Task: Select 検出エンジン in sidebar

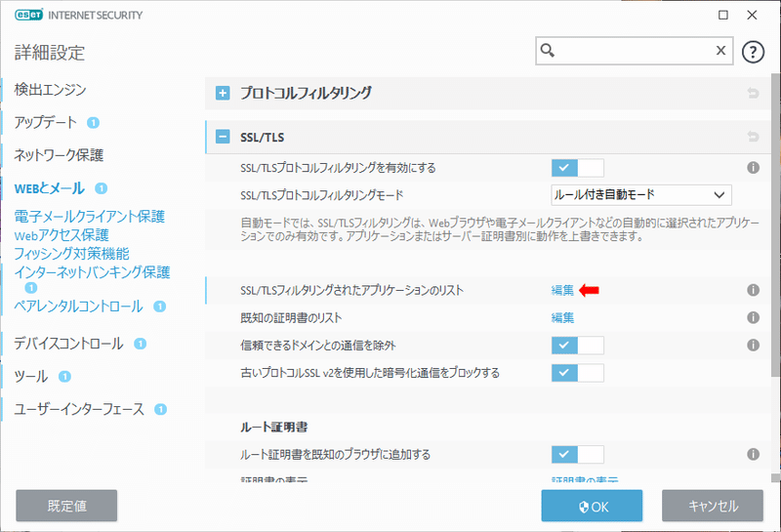Action: click(x=51, y=90)
